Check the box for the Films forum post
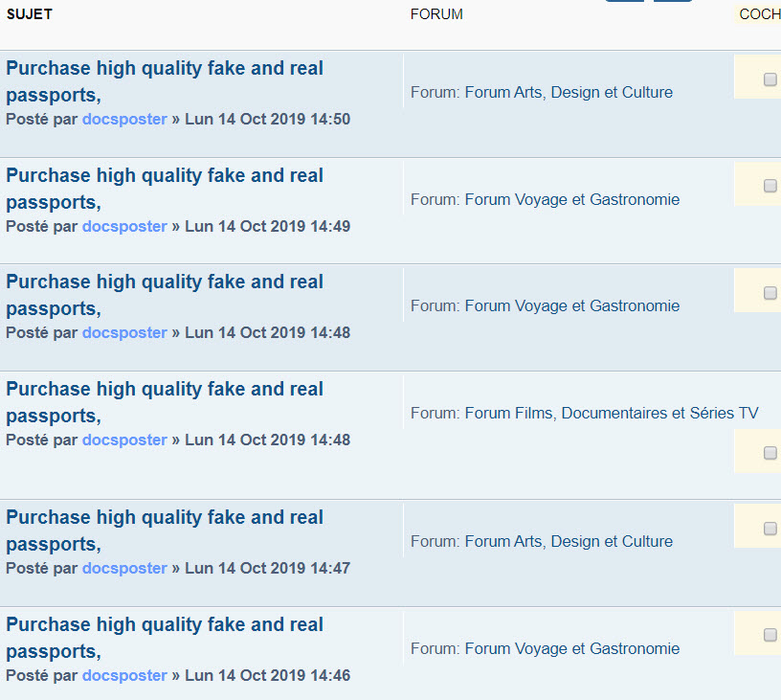This screenshot has height=700, width=781. click(770, 453)
